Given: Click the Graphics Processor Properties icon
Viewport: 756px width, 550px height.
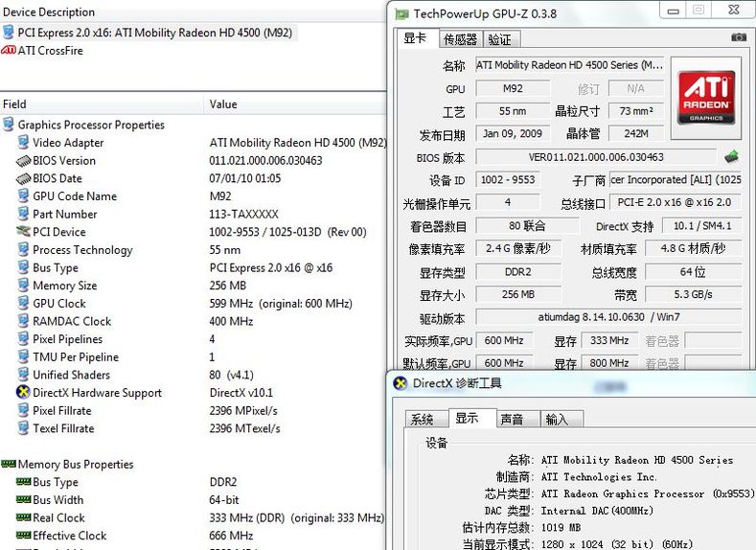Looking at the screenshot, I should (x=9, y=125).
